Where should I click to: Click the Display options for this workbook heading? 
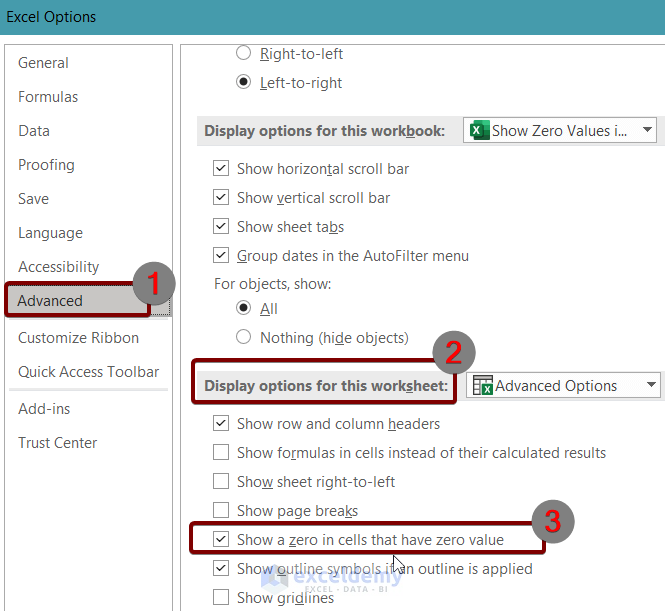pos(324,131)
